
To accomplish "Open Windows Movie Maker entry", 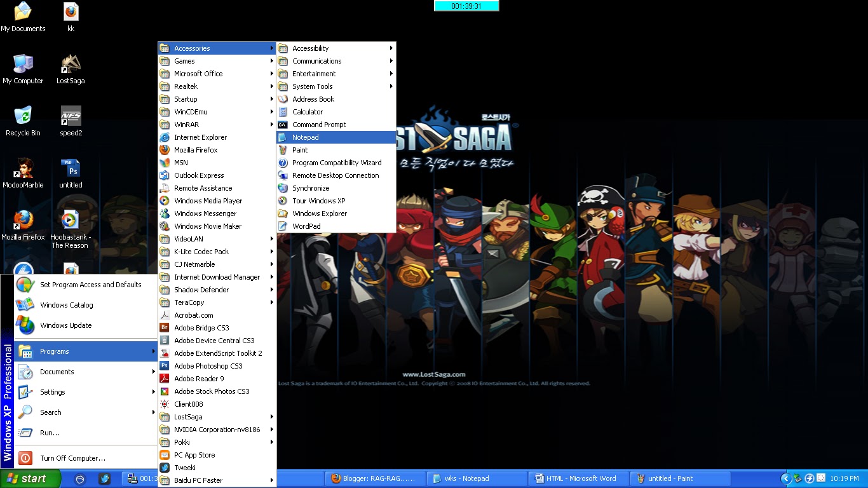I will point(217,226).
